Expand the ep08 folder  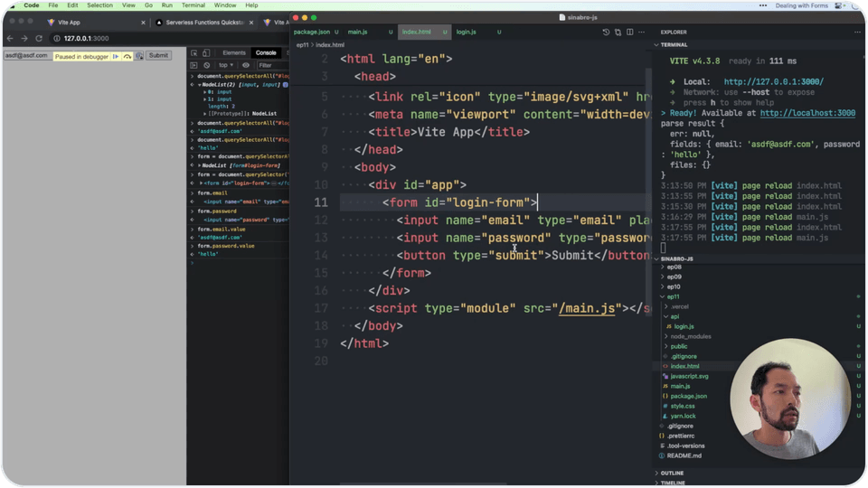coord(674,267)
